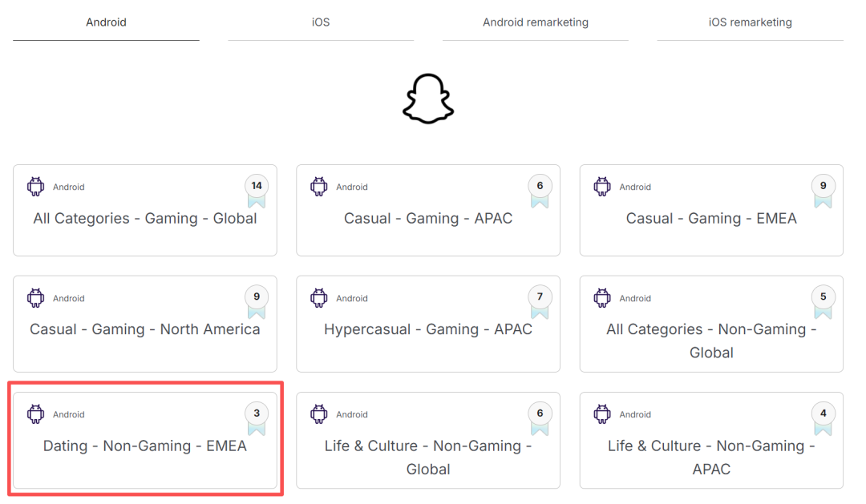This screenshot has height=504, width=866.
Task: Click the Snapchat ghost logo
Action: (x=428, y=99)
